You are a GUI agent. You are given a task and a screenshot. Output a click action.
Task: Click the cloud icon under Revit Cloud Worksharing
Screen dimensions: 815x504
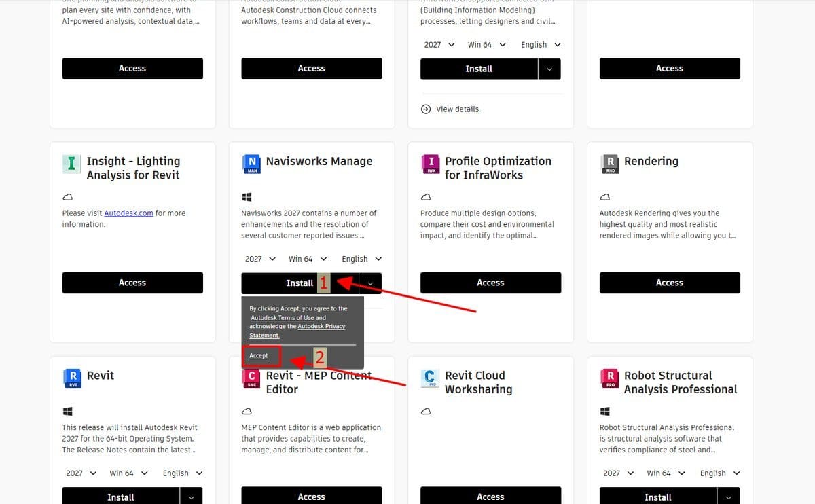[x=426, y=412]
